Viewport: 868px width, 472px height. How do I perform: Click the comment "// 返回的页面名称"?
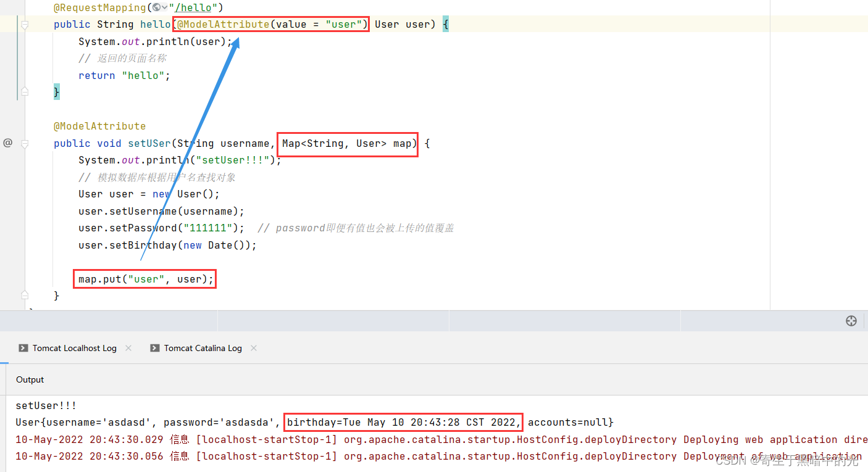pyautogui.click(x=122, y=59)
